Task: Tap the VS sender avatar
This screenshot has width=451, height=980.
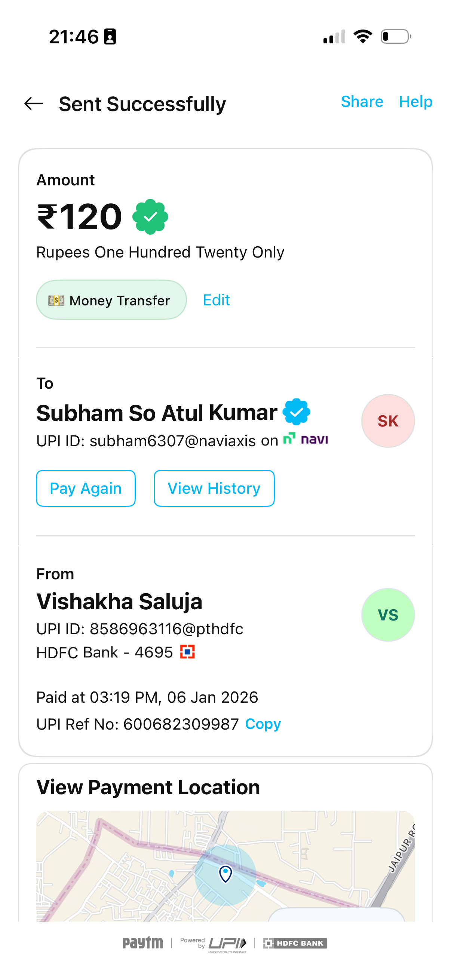Action: [x=387, y=615]
